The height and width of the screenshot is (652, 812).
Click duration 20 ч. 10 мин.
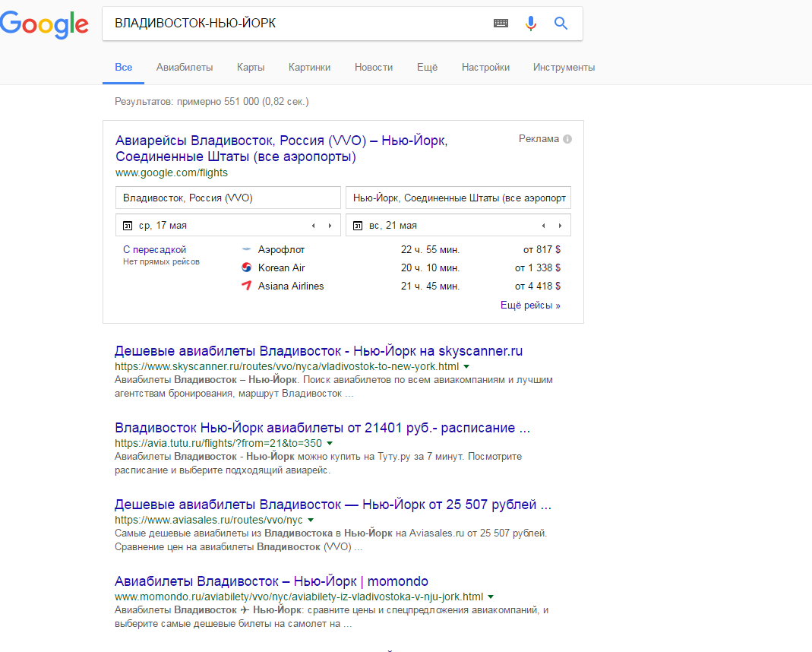(430, 267)
